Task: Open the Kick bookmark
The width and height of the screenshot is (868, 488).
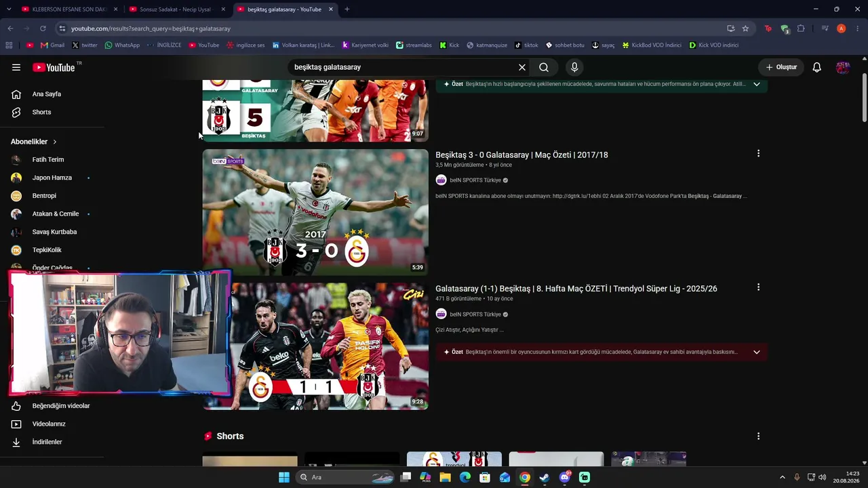Action: (x=449, y=45)
